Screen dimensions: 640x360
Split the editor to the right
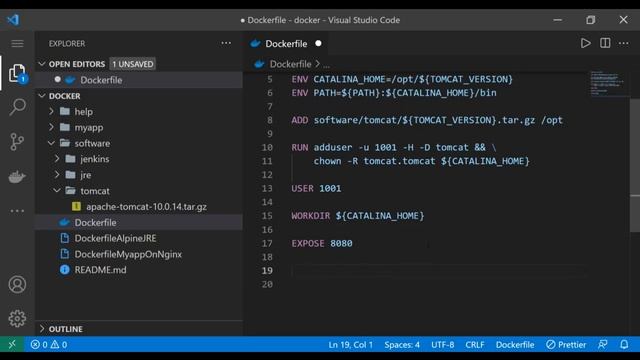[x=605, y=43]
